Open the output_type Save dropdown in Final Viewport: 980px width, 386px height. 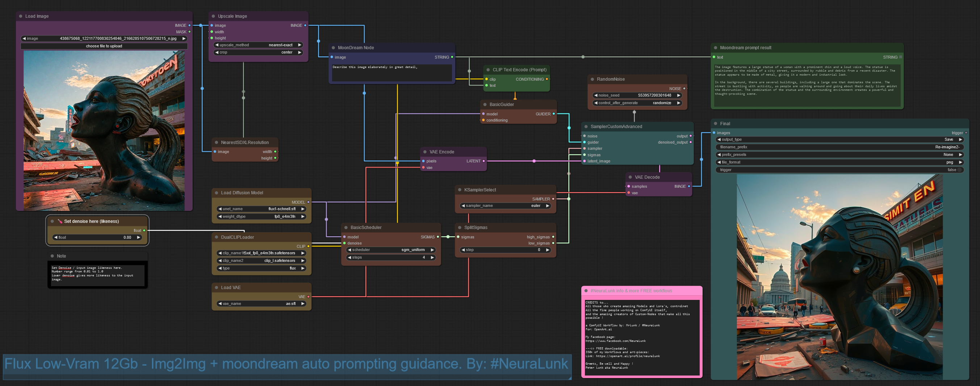point(839,139)
